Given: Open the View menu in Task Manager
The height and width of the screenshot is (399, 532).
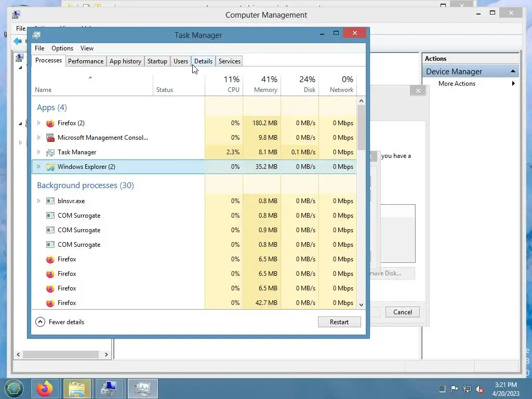Looking at the screenshot, I should [x=87, y=48].
